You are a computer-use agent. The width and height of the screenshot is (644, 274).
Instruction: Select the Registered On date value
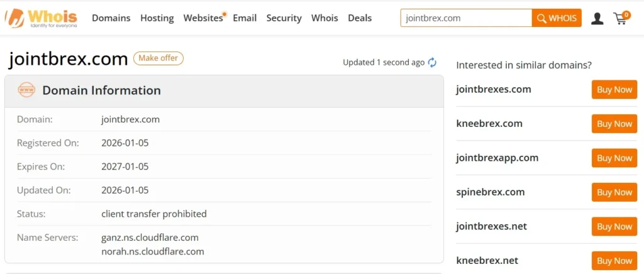(125, 143)
